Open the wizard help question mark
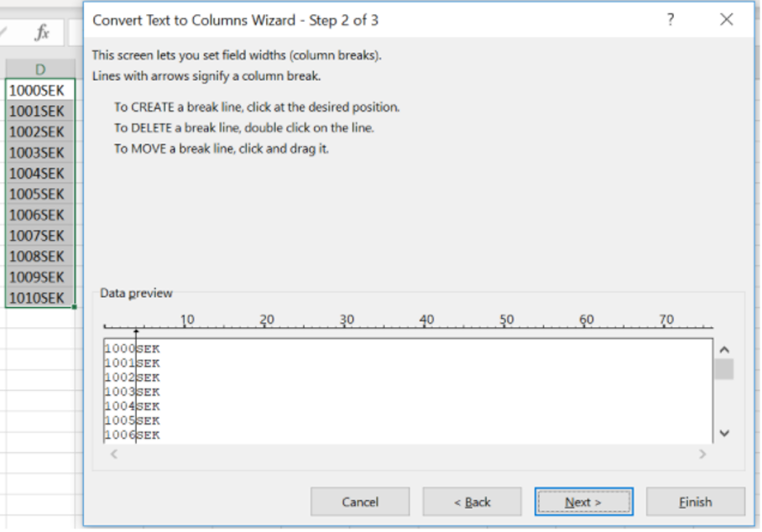Viewport: 762px width, 532px height. [x=671, y=20]
